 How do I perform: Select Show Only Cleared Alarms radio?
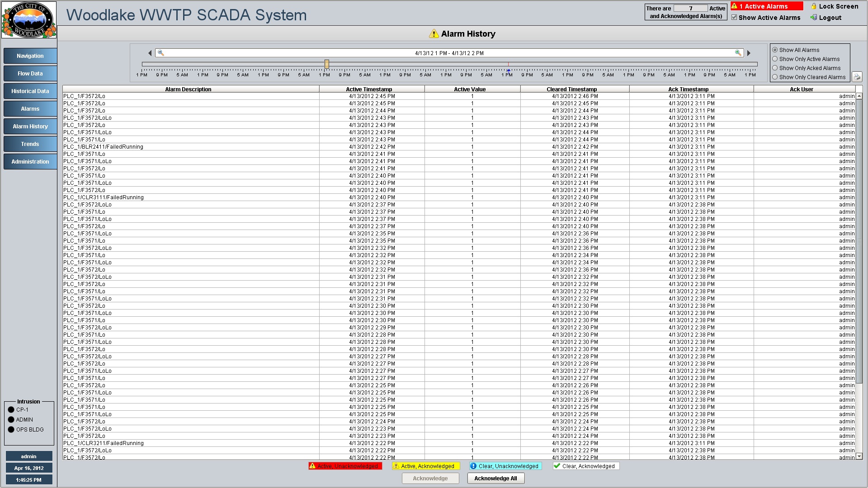click(x=775, y=77)
